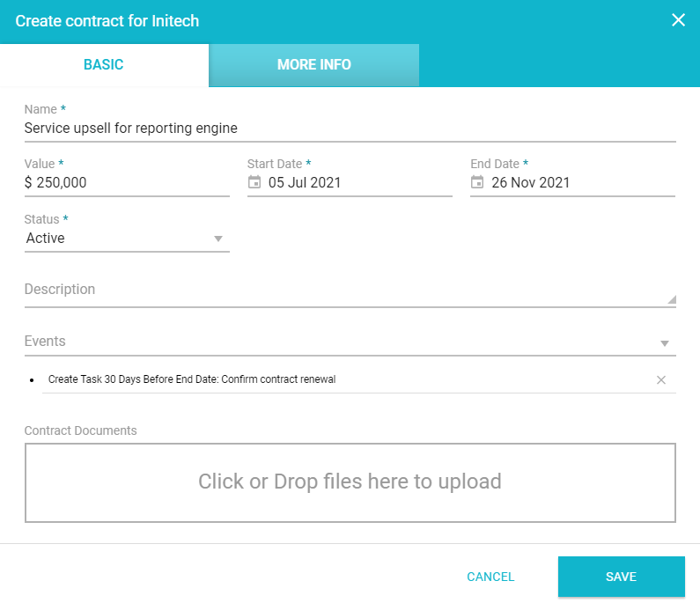Viewport: 700px width, 603px height.
Task: Click the Events selection field
Action: [x=339, y=342]
